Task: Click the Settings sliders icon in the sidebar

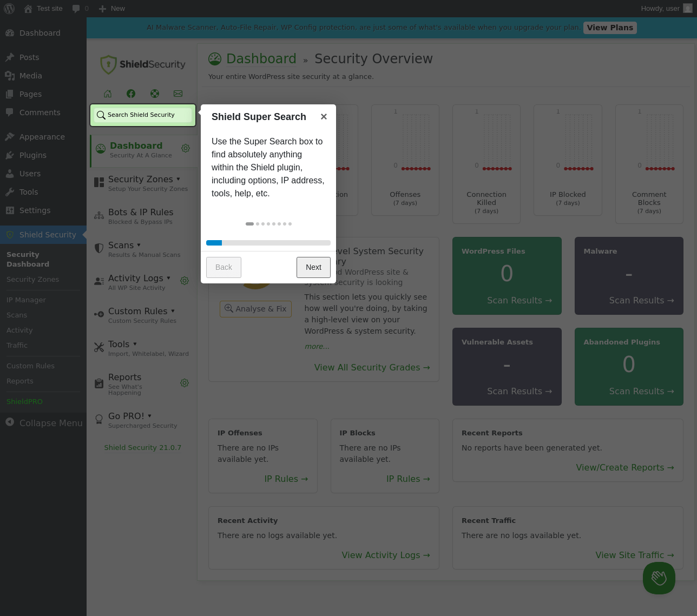Action: 10,210
